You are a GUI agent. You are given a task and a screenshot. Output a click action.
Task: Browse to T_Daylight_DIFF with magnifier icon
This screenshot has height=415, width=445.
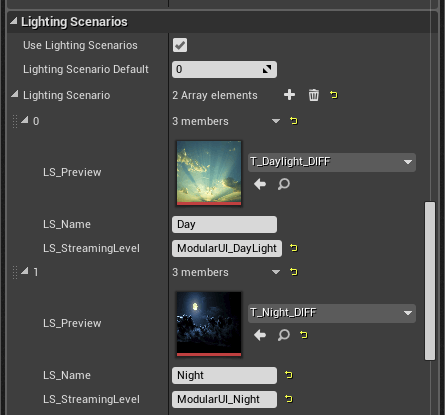point(284,184)
